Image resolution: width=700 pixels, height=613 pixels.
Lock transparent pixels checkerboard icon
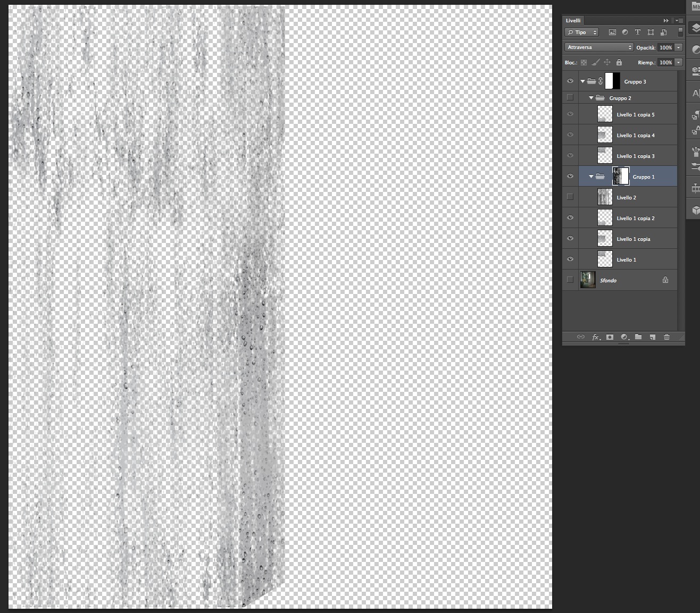pos(584,62)
